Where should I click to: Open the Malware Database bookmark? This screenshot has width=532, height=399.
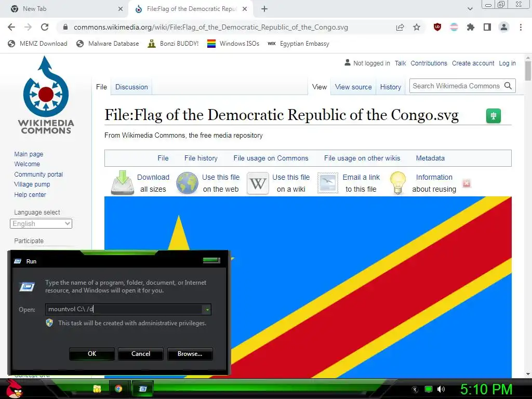pyautogui.click(x=108, y=44)
